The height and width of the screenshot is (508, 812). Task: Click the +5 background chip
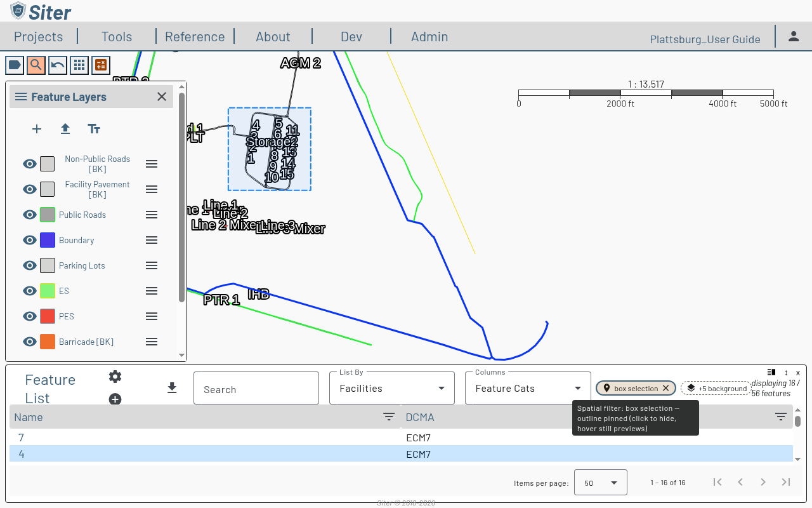(x=716, y=388)
